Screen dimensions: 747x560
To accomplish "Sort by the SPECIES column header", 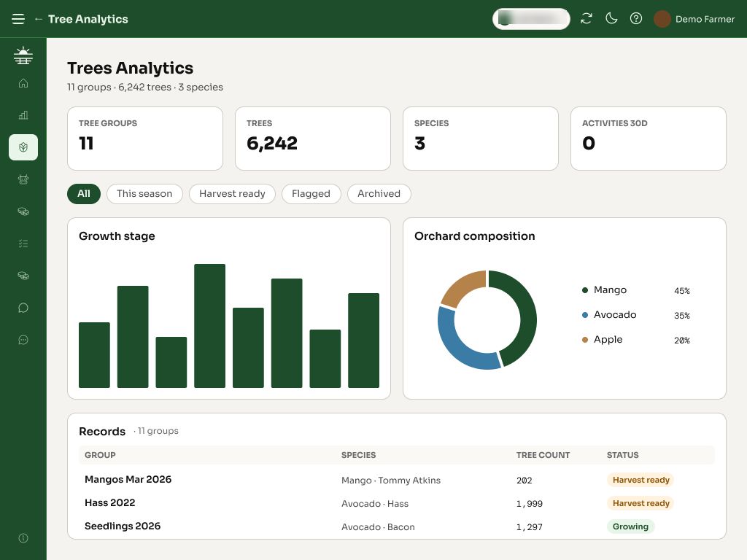I will (358, 455).
